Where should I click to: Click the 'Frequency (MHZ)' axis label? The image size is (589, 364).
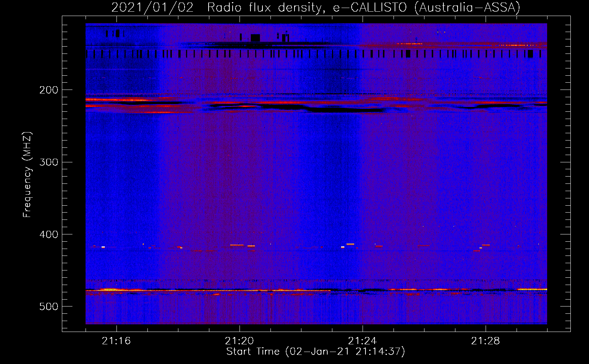pyautogui.click(x=27, y=174)
